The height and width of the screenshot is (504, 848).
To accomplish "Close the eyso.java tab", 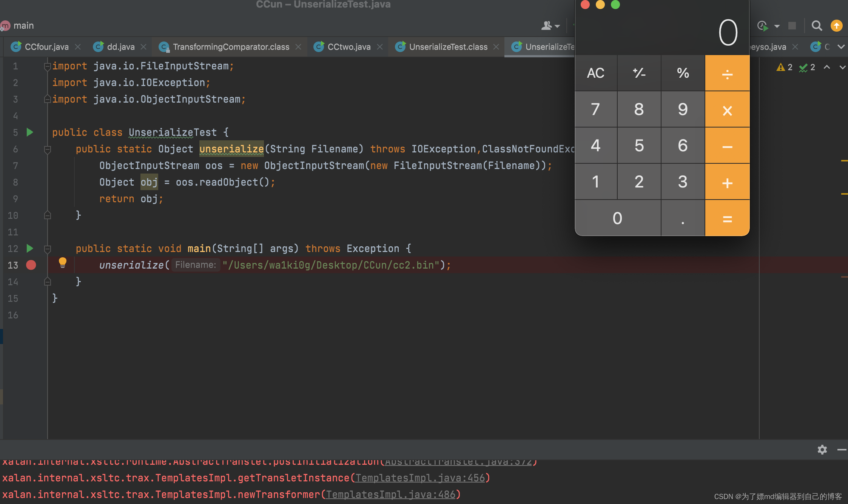I will click(x=795, y=47).
